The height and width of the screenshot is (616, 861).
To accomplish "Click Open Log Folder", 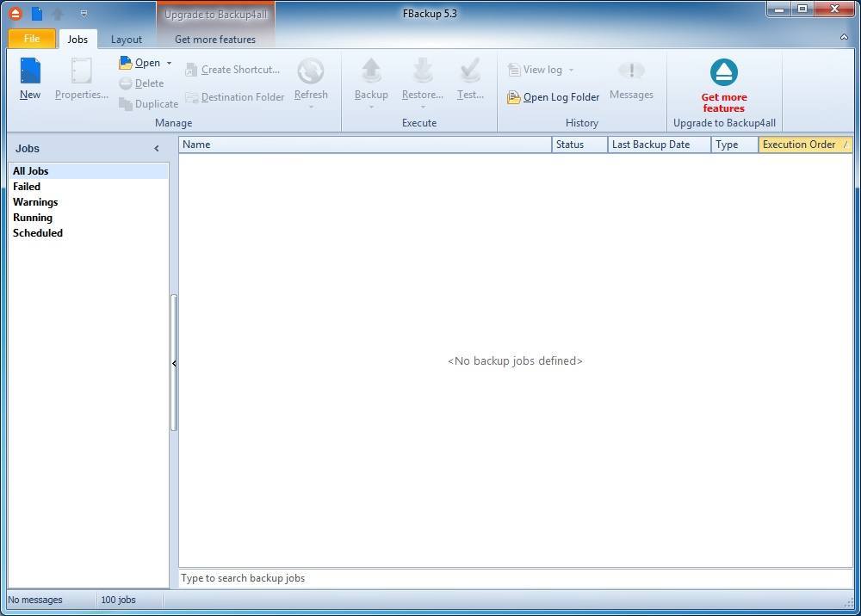I will coord(553,97).
